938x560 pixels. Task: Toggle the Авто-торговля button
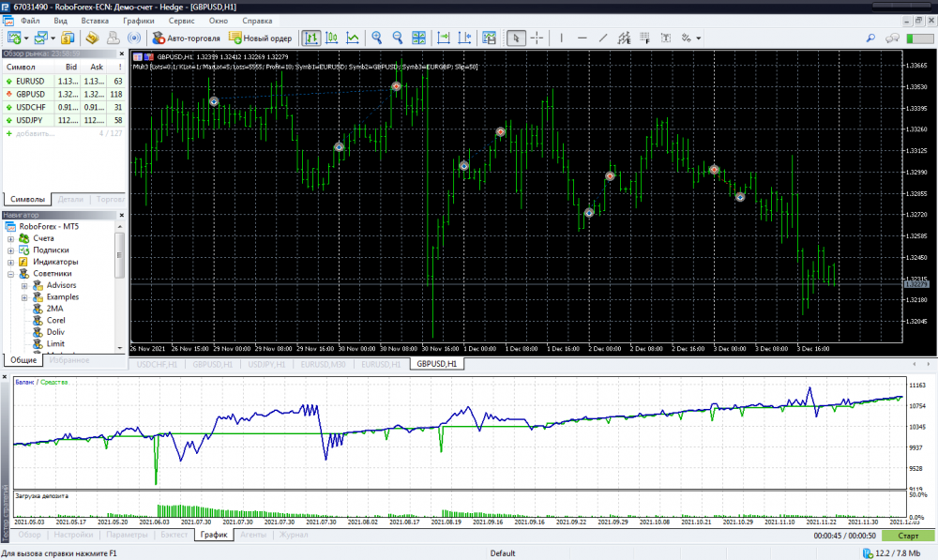coord(186,38)
